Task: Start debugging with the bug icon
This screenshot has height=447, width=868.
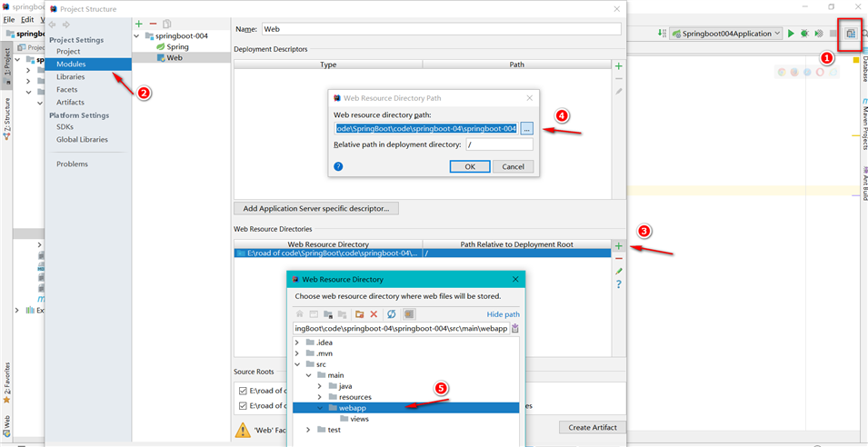Action: (x=804, y=34)
